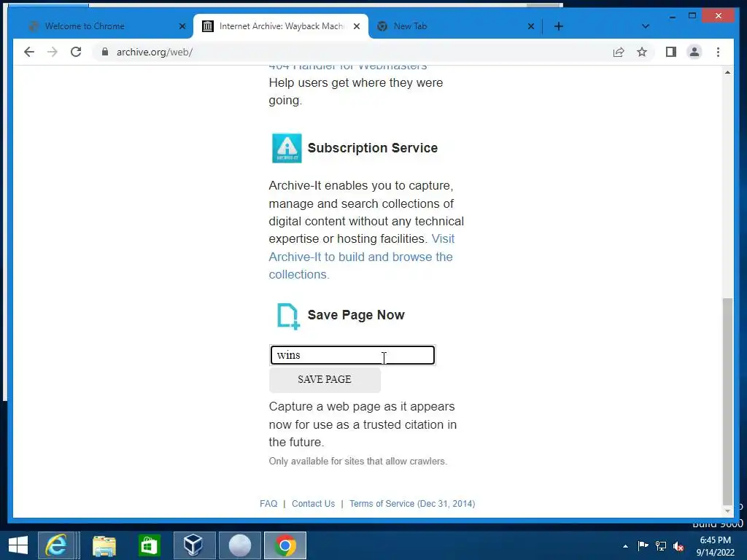
Task: Bookmark this page with the star icon
Action: (642, 52)
